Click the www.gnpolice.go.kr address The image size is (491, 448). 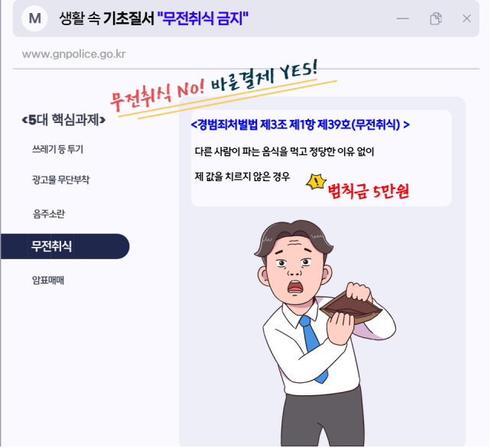[74, 54]
